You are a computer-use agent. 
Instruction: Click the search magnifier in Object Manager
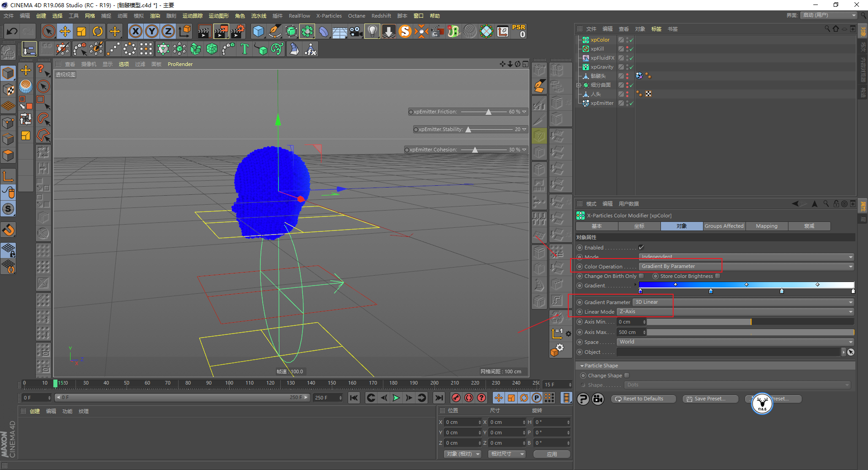pos(827,28)
